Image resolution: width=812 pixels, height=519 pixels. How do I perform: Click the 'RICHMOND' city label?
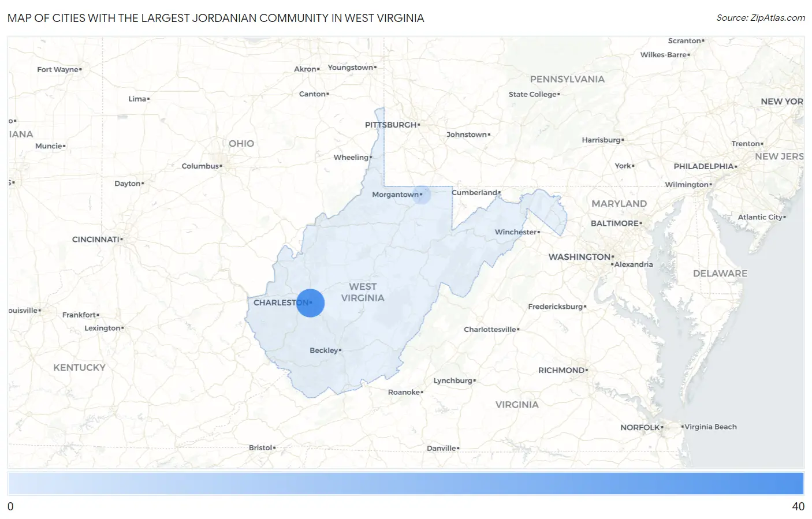[x=561, y=370]
